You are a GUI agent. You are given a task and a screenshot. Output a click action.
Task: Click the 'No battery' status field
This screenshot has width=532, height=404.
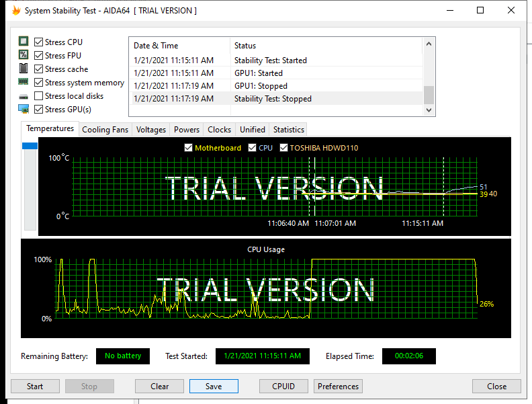coord(123,356)
